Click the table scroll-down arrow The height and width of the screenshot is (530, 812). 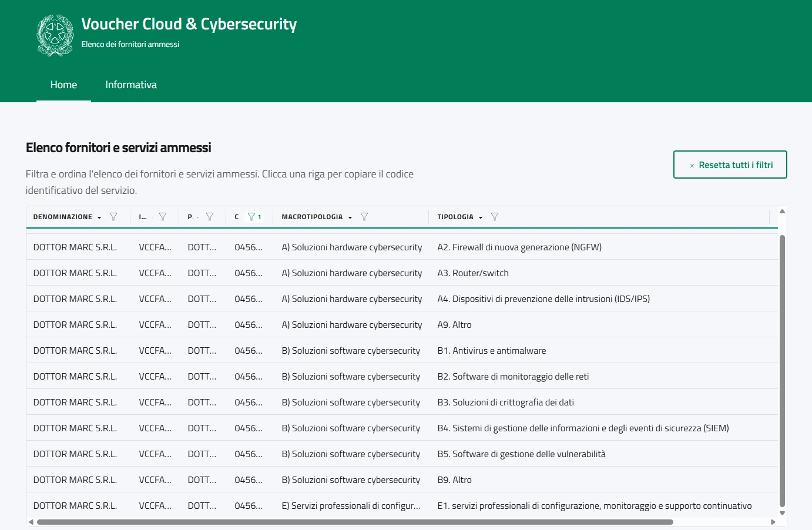pos(782,513)
